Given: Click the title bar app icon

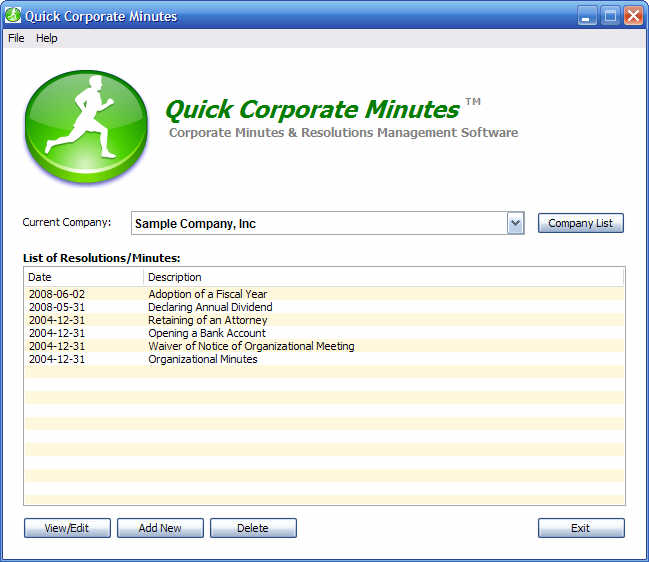Looking at the screenshot, I should point(13,16).
